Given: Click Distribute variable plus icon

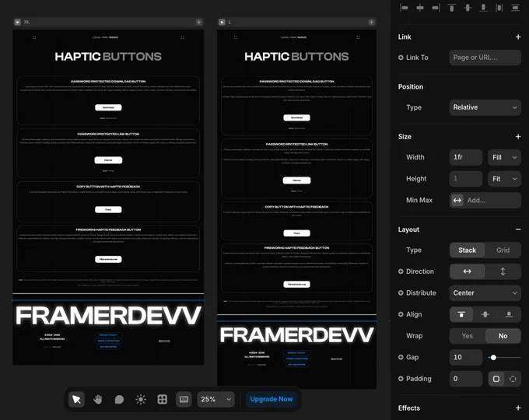Looking at the screenshot, I should [401, 292].
